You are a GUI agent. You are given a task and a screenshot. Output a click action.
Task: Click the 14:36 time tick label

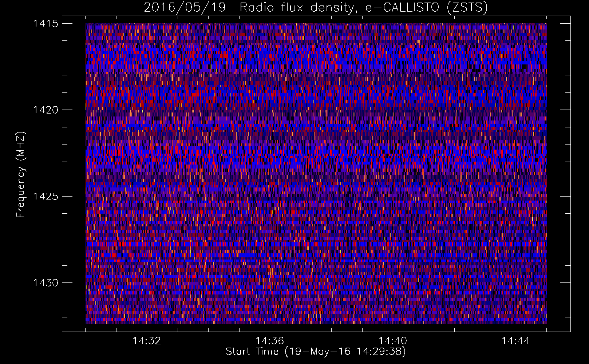coord(270,341)
